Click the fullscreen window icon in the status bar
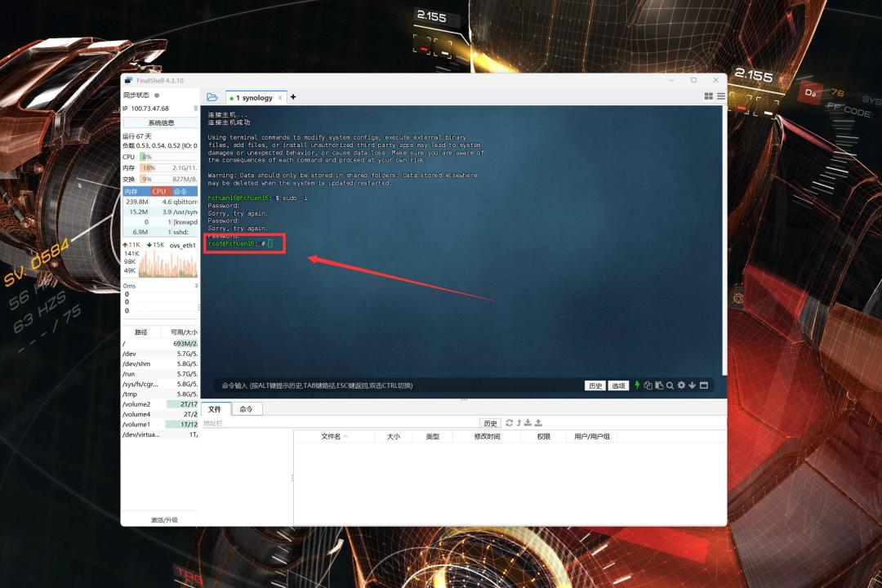 pos(703,385)
